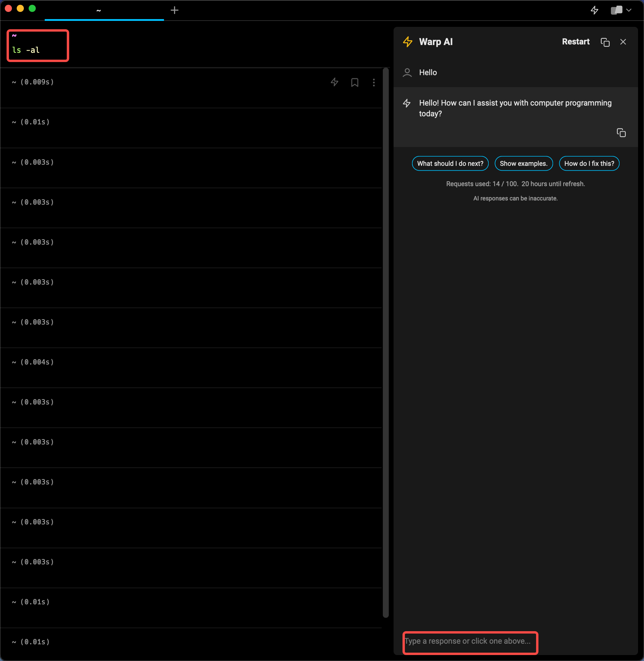Image resolution: width=644 pixels, height=661 pixels.
Task: Copy the AI greeting response
Action: point(621,133)
